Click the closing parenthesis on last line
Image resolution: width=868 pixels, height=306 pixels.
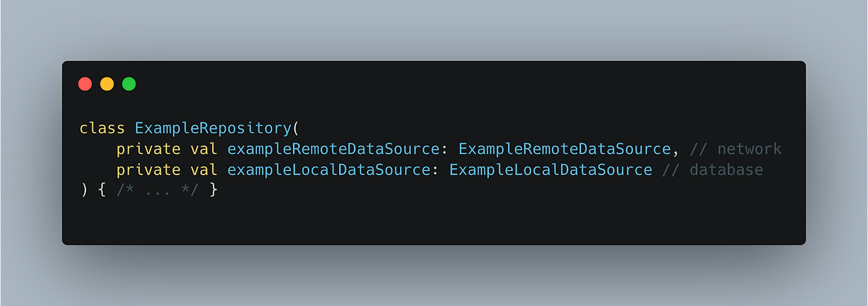click(x=84, y=191)
